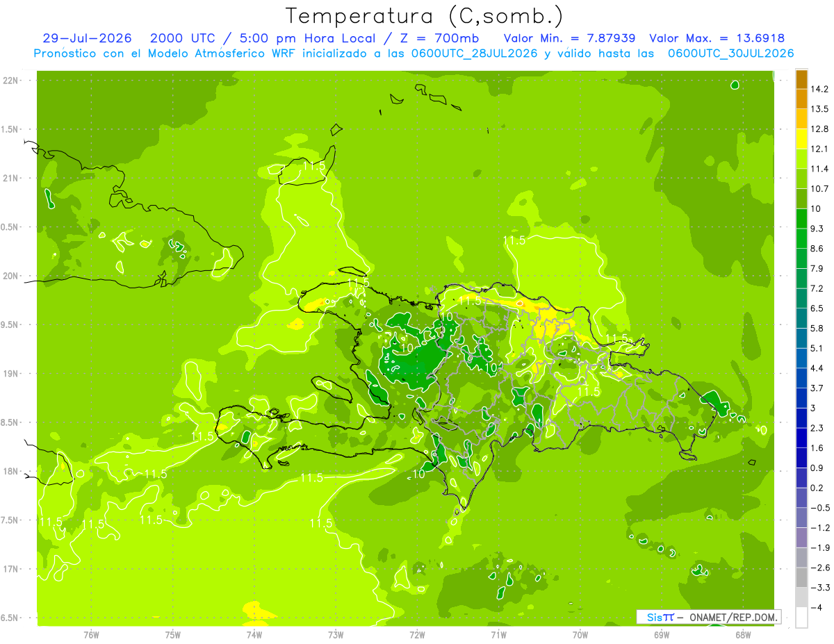Click the '19N' latitude axis label
Screen dimensions: 834x644
tap(10, 374)
